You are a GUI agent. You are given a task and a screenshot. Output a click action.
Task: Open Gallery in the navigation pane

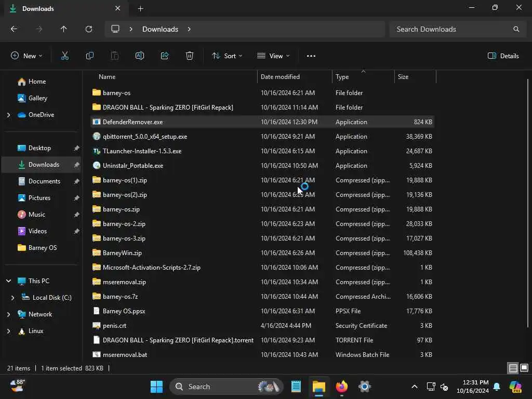37,98
